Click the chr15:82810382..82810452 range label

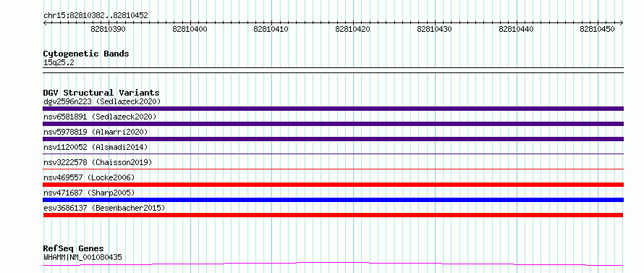96,16
